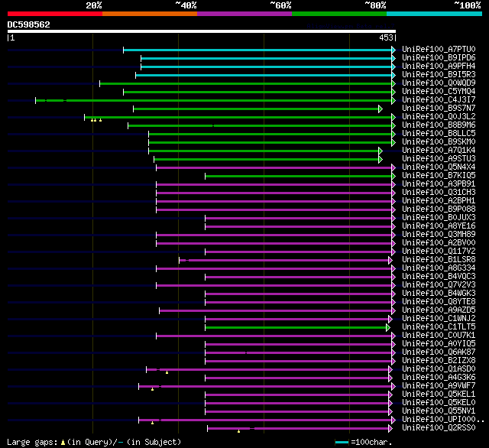Click the UniRef100_Q8YTE8 label
489x448 pixels.
tap(439, 302)
